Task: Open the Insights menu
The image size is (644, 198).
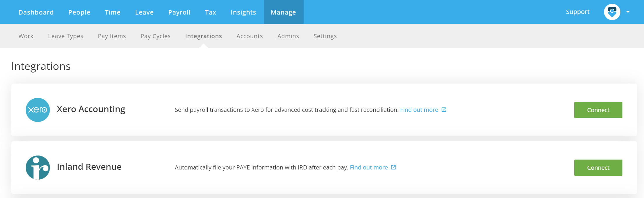Action: click(244, 12)
